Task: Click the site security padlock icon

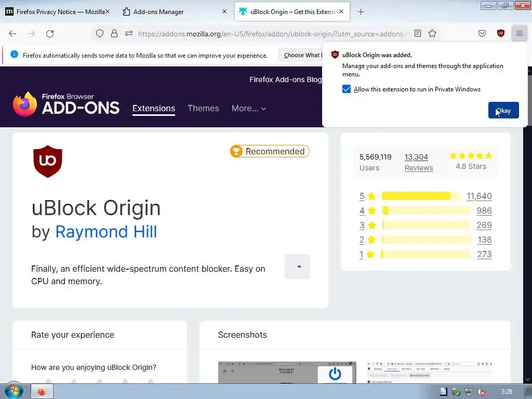Action: [114, 33]
